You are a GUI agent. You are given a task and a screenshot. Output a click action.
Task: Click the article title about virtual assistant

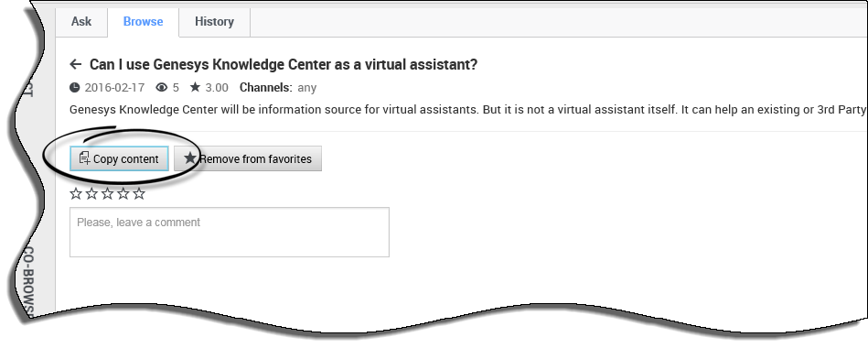click(284, 64)
